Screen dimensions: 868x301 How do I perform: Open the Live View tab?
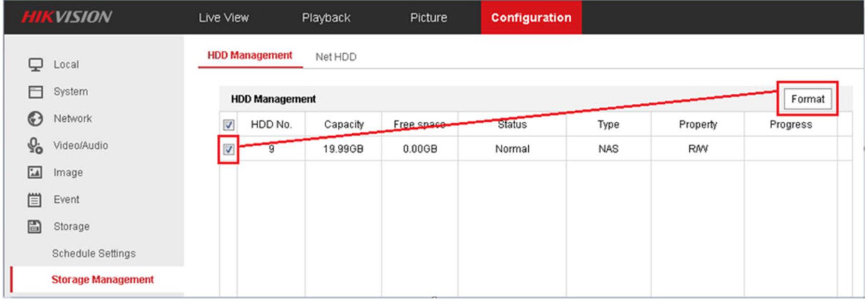click(223, 18)
